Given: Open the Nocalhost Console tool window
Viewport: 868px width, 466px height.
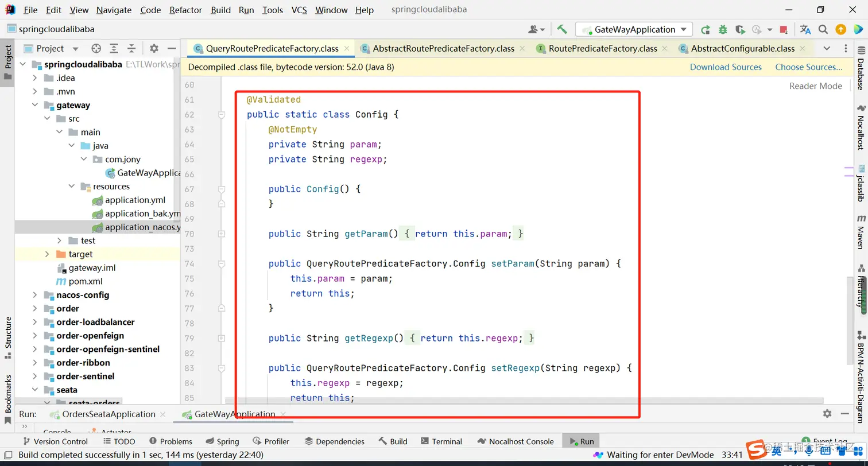Looking at the screenshot, I should click(x=515, y=441).
